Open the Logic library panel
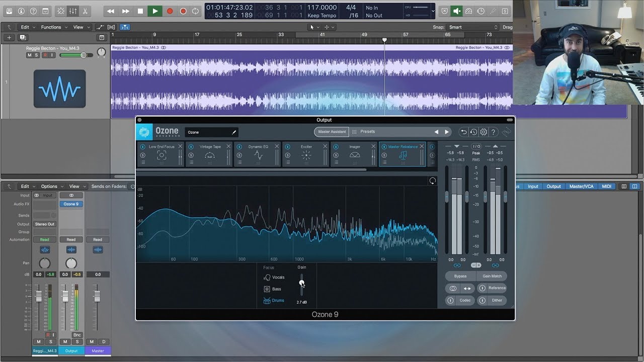This screenshot has height=362, width=644. (9, 11)
